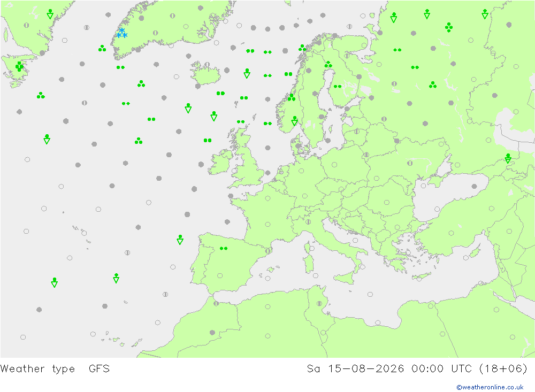Select the (18+06) forecast run label

tap(503, 368)
